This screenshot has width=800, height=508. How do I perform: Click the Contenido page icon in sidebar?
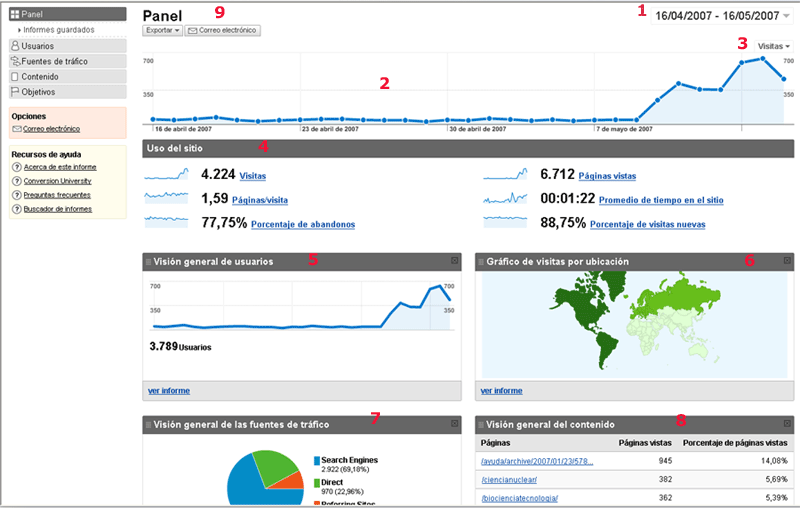[x=15, y=76]
